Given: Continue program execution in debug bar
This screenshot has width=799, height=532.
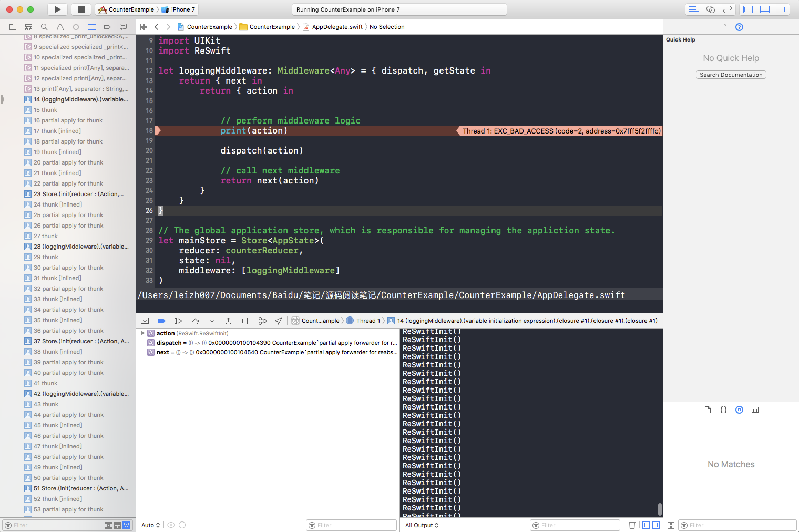Looking at the screenshot, I should pos(178,321).
